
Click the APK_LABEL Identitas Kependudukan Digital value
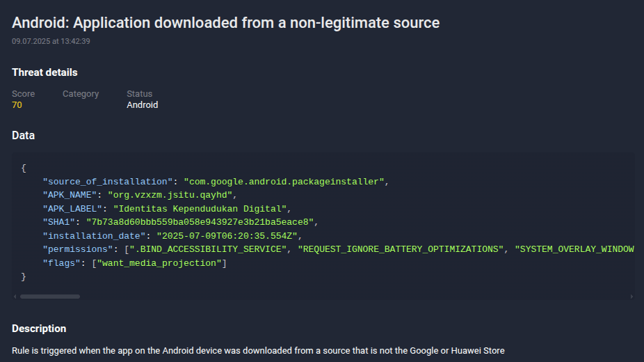coord(200,209)
